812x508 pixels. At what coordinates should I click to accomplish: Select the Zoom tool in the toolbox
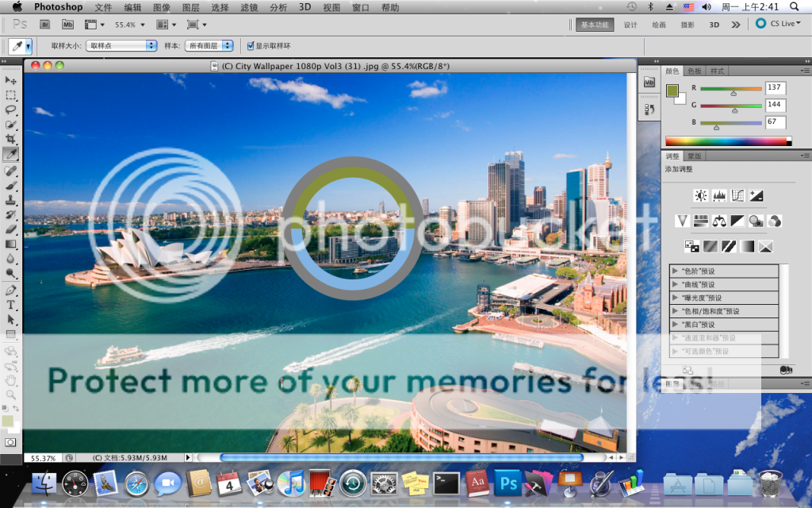pos(10,395)
